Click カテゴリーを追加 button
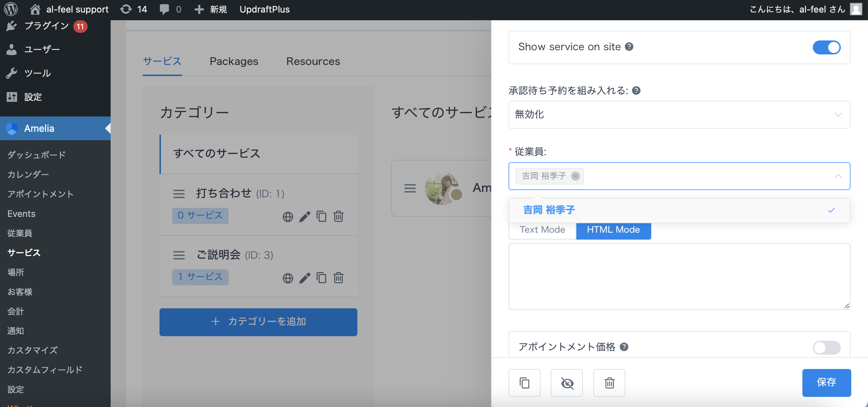 258,322
